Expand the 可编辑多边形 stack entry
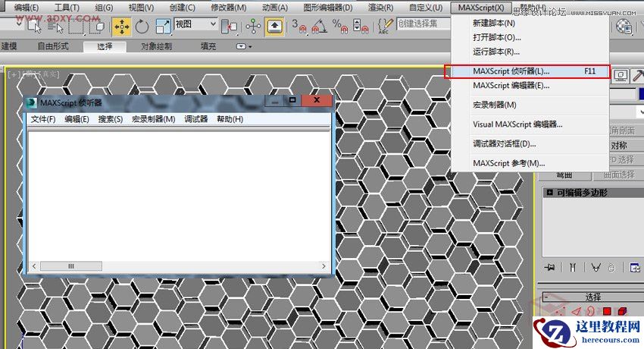The height and width of the screenshot is (349, 644). 549,193
